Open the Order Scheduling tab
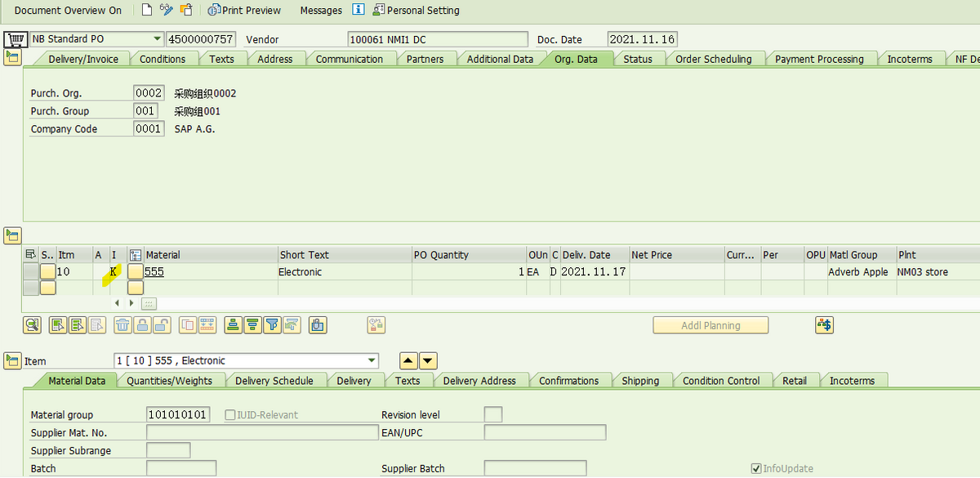This screenshot has width=980, height=478. (x=713, y=59)
